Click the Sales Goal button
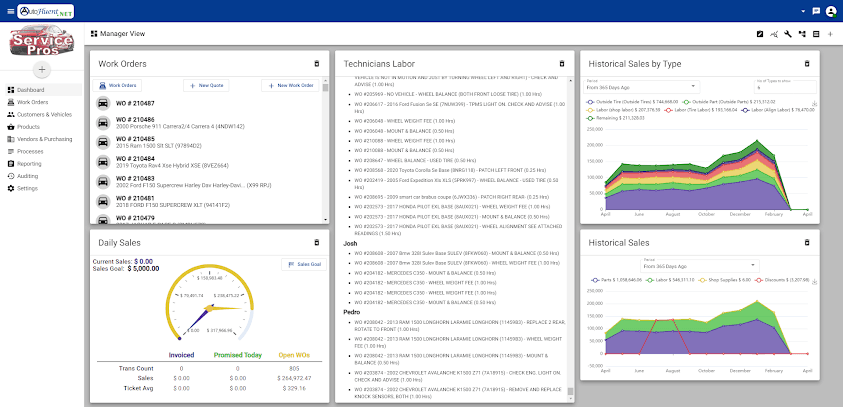Viewport: 843px width, 407px height. 304,265
